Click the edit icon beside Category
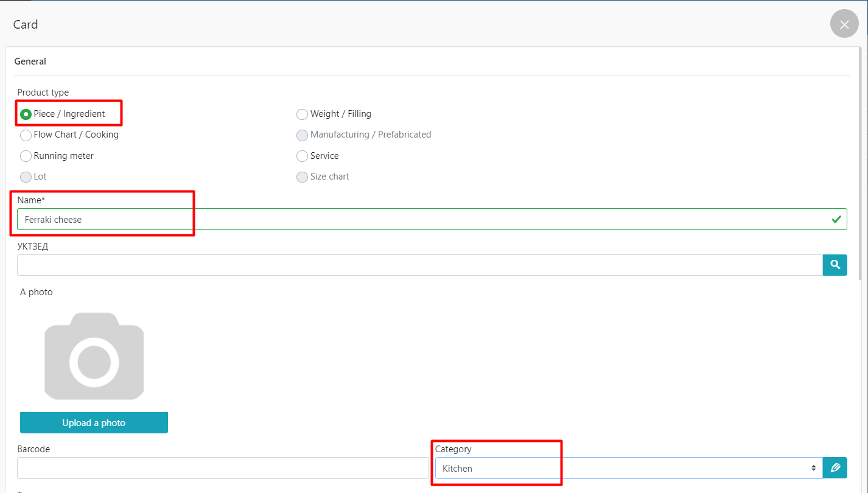This screenshot has height=493, width=868. coord(835,468)
